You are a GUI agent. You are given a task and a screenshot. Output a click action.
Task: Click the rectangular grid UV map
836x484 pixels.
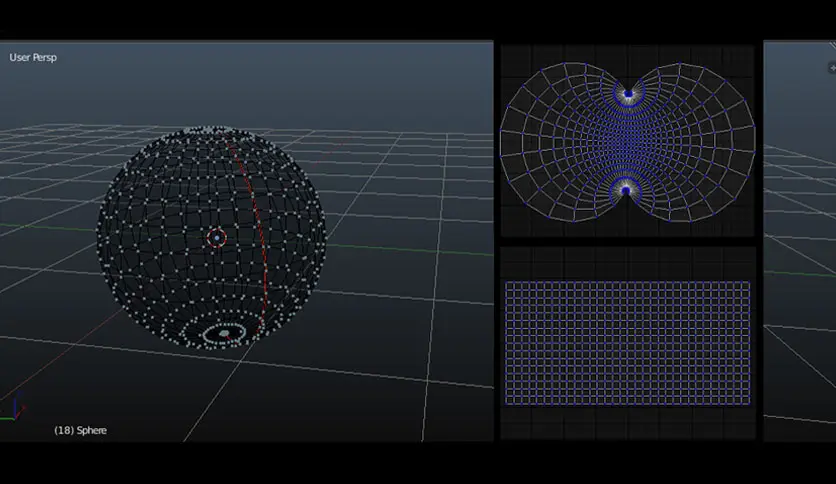(x=628, y=343)
